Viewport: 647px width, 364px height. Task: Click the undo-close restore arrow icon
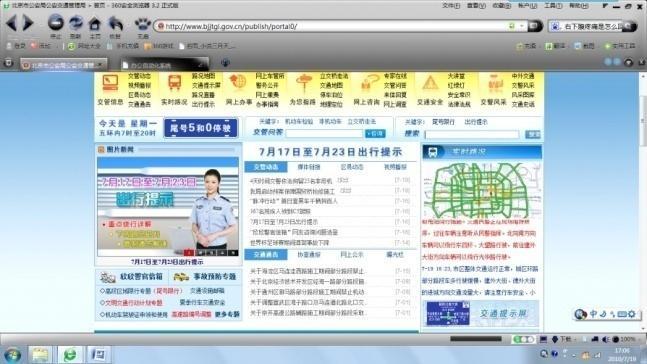click(115, 24)
